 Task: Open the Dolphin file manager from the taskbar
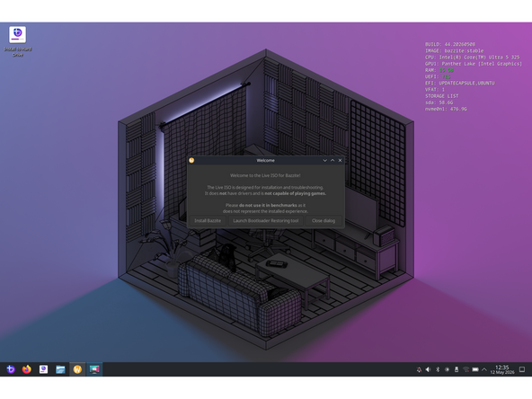click(60, 369)
